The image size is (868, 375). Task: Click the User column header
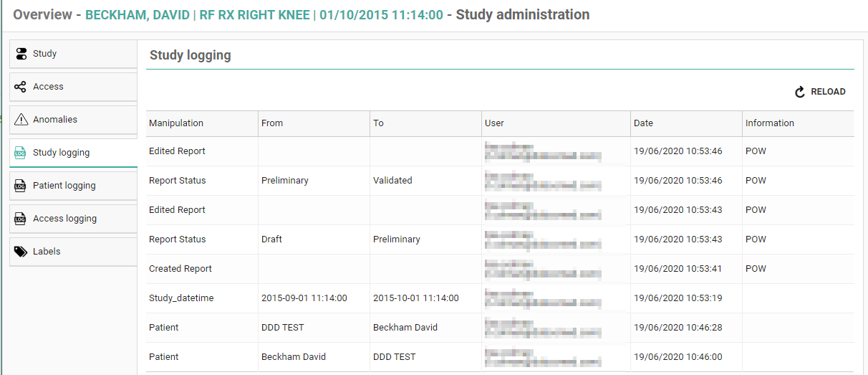pyautogui.click(x=494, y=123)
